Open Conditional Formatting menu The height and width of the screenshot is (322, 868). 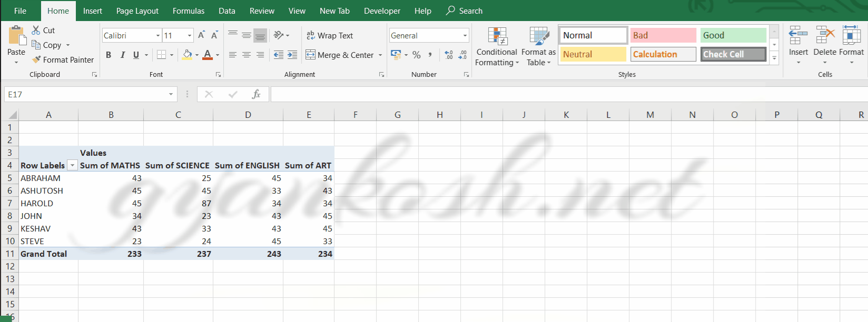pos(497,46)
